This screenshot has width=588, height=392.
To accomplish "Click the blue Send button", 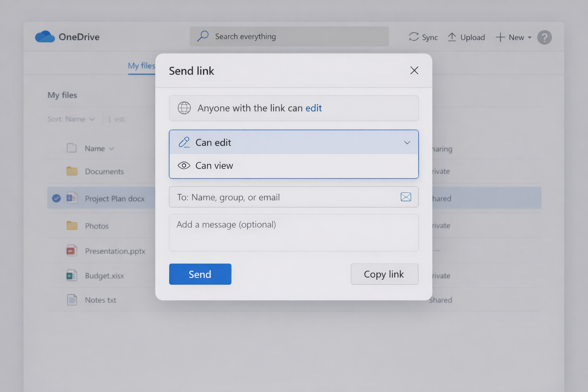I will (200, 274).
